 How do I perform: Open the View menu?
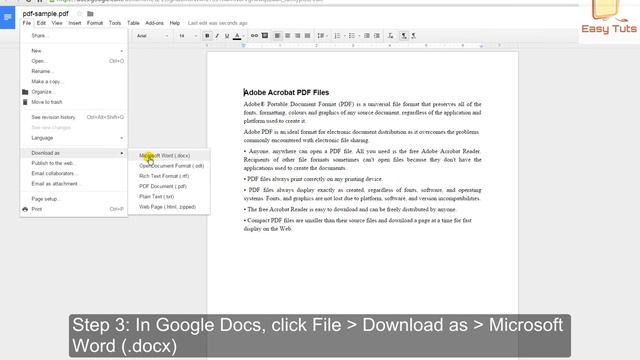click(x=57, y=23)
